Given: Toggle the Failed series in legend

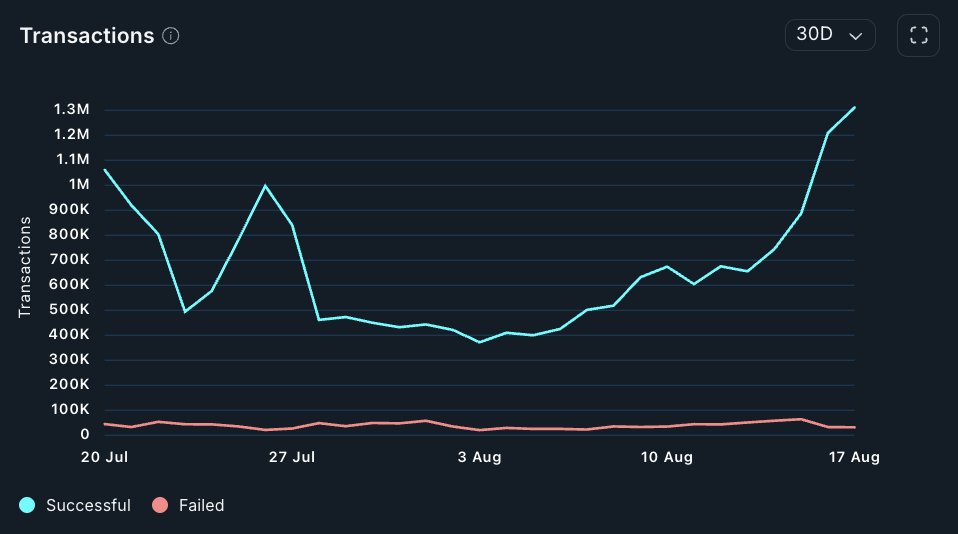Looking at the screenshot, I should point(201,505).
